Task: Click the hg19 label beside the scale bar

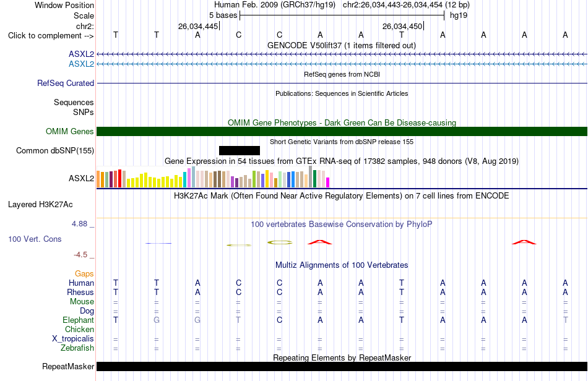Action: (459, 15)
